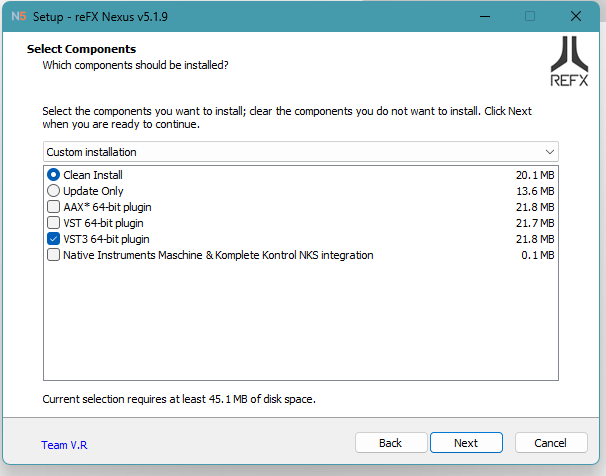
Task: Go back with the Back button
Action: [x=391, y=443]
